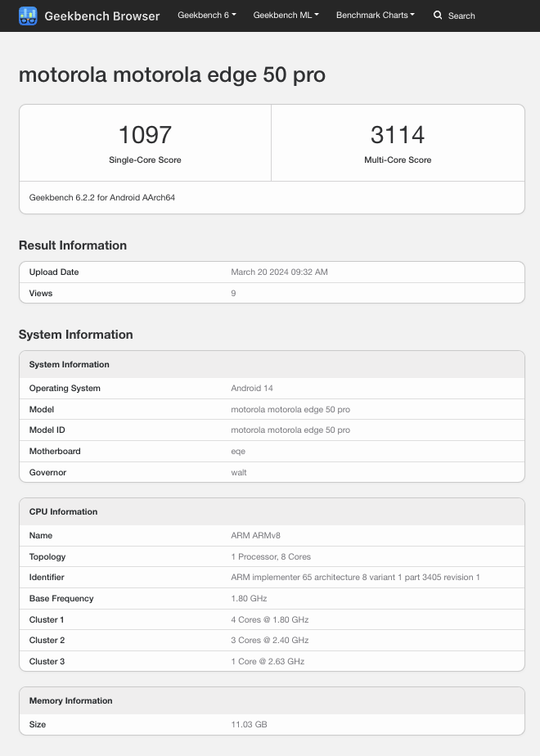Image resolution: width=540 pixels, height=756 pixels.
Task: Click the Cluster 3 label
Action: tap(47, 661)
